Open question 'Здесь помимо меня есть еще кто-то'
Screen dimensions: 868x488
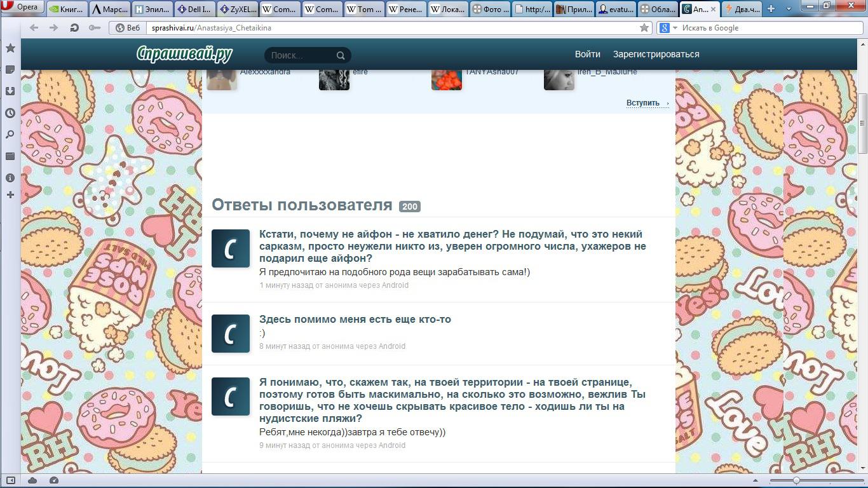(x=355, y=319)
